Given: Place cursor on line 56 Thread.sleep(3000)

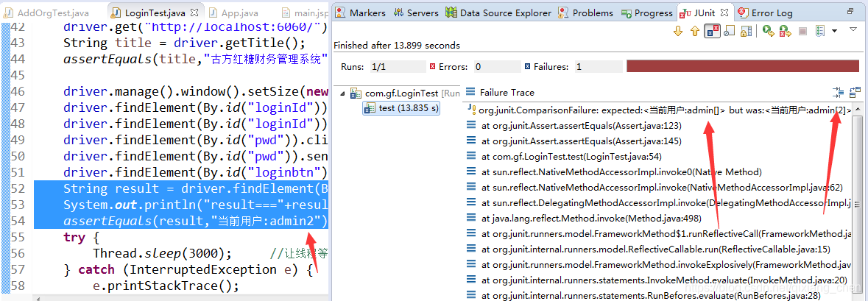Looking at the screenshot, I should 162,253.
